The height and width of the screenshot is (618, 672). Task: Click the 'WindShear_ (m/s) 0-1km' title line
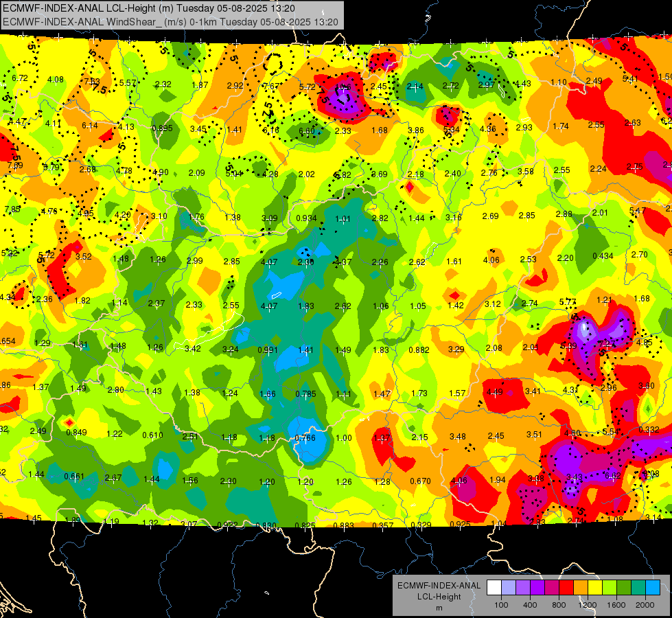tap(170, 22)
